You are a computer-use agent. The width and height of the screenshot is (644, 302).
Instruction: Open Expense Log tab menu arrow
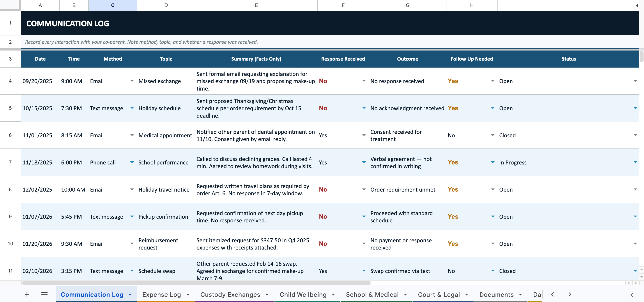pyautogui.click(x=188, y=295)
